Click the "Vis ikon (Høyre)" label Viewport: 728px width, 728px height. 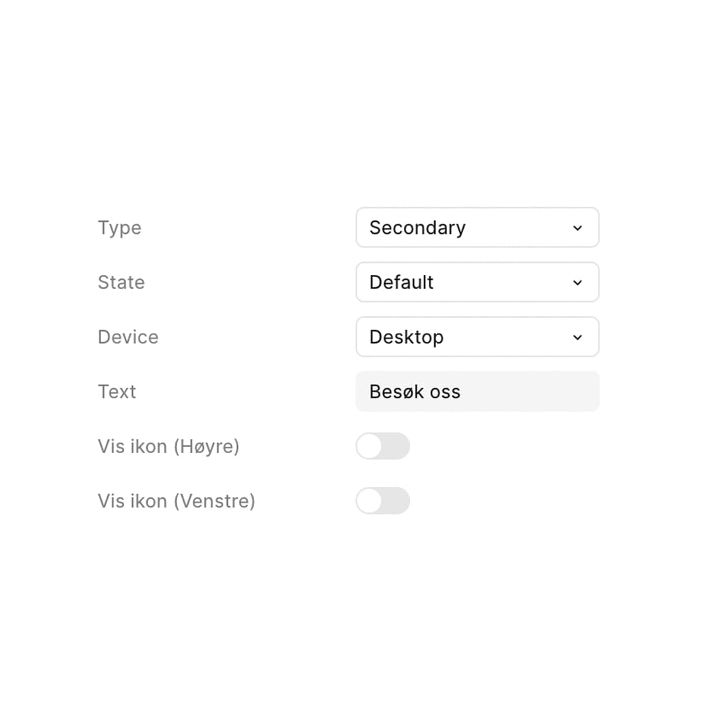click(x=169, y=446)
